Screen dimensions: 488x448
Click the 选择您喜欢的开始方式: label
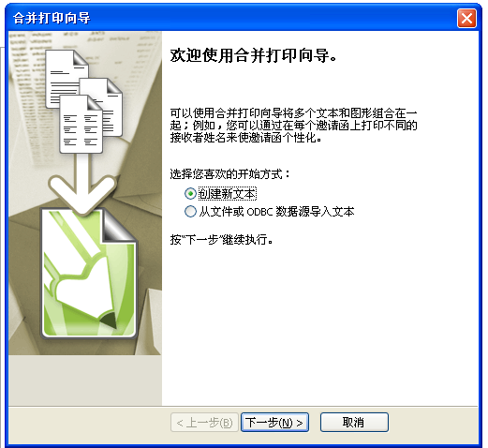pyautogui.click(x=230, y=174)
